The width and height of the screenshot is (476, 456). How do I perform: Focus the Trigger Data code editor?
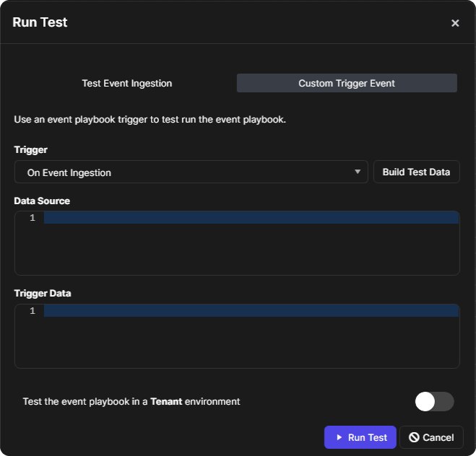237,336
